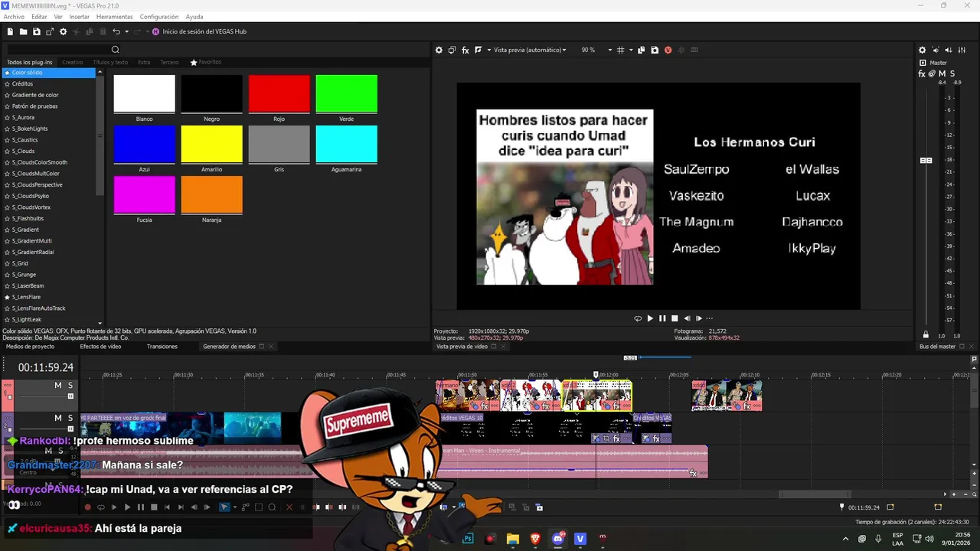
Task: Toggle loop playback in preview
Action: click(638, 318)
